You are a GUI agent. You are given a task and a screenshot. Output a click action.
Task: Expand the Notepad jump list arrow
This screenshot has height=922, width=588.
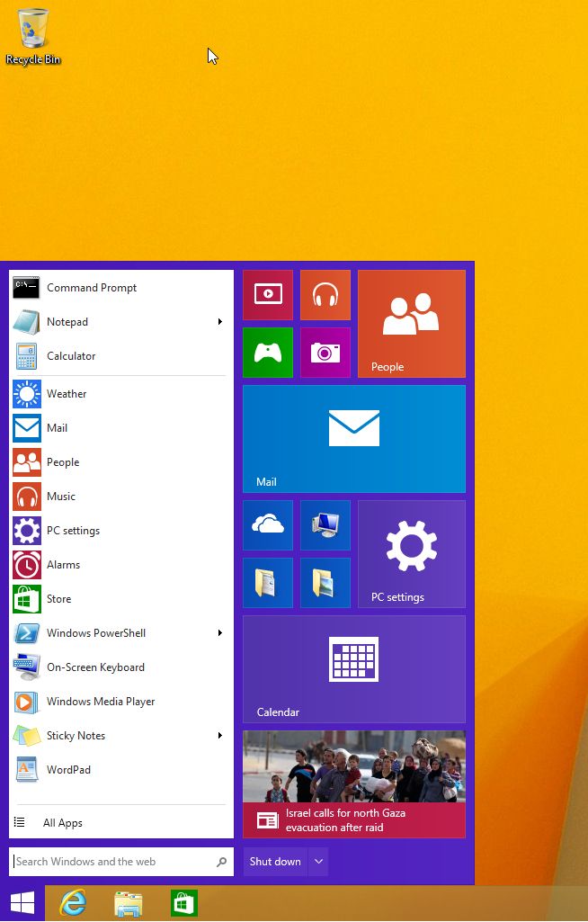pyautogui.click(x=220, y=322)
